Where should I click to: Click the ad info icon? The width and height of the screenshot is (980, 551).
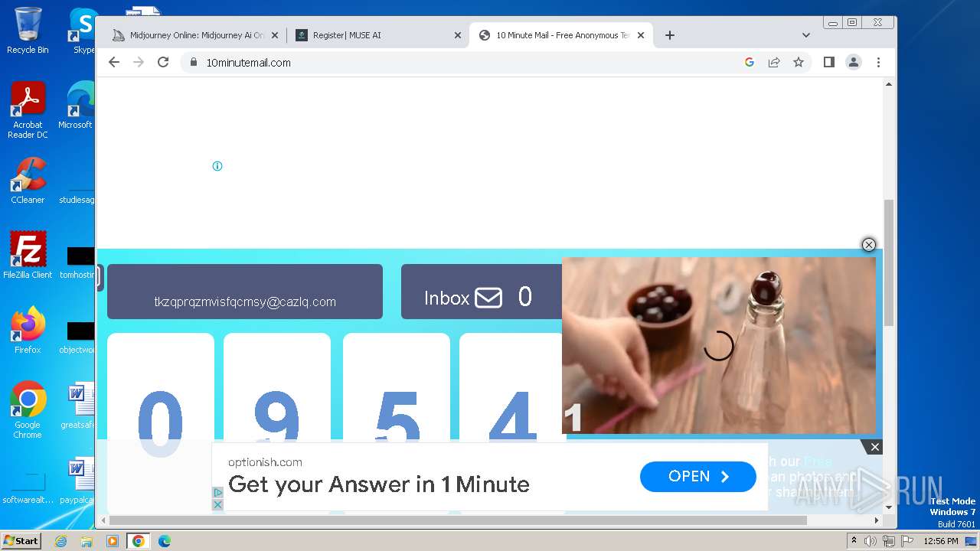217,166
